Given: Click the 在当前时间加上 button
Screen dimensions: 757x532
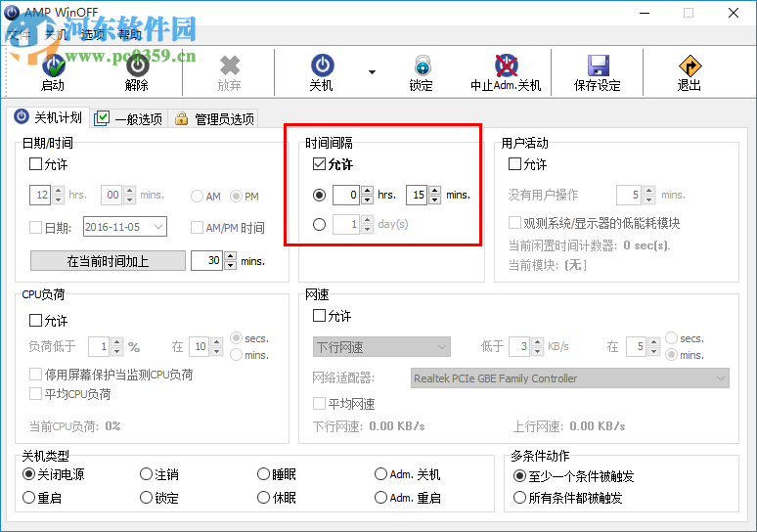Looking at the screenshot, I should [x=108, y=261].
